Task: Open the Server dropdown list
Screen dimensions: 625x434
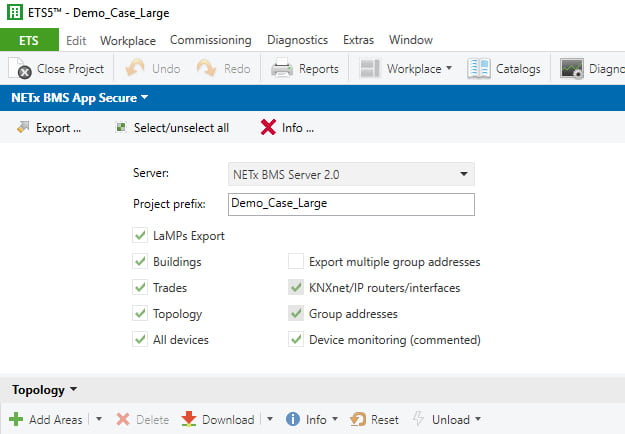Action: (464, 174)
